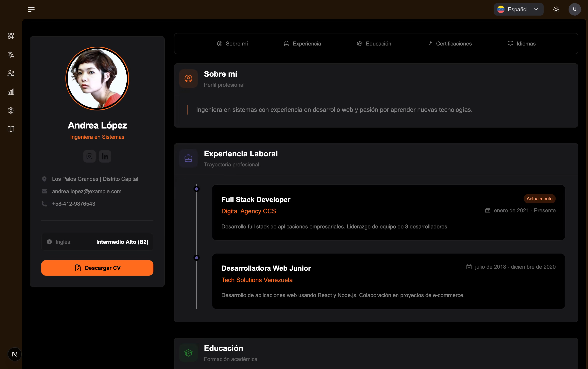Screen dimensions: 588x369
Task: Switch to the Certificaciones tab
Action: click(449, 43)
